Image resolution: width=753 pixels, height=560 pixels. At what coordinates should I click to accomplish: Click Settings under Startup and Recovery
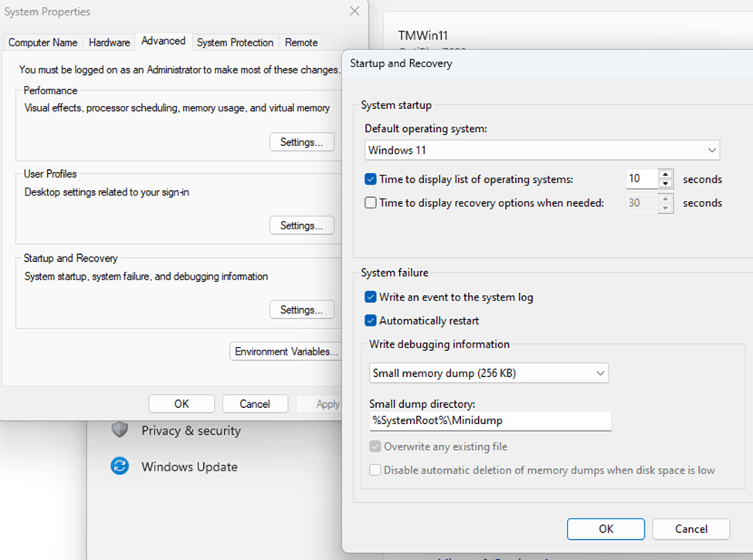point(301,309)
